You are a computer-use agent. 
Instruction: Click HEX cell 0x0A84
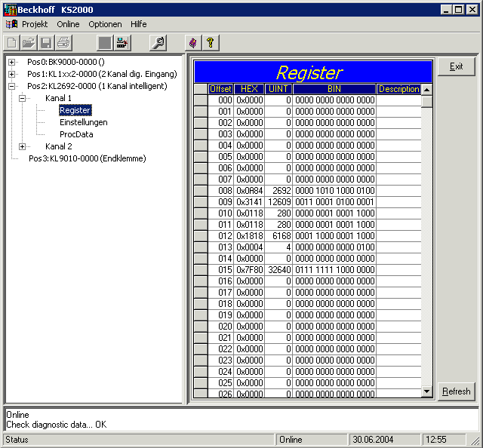click(x=249, y=191)
